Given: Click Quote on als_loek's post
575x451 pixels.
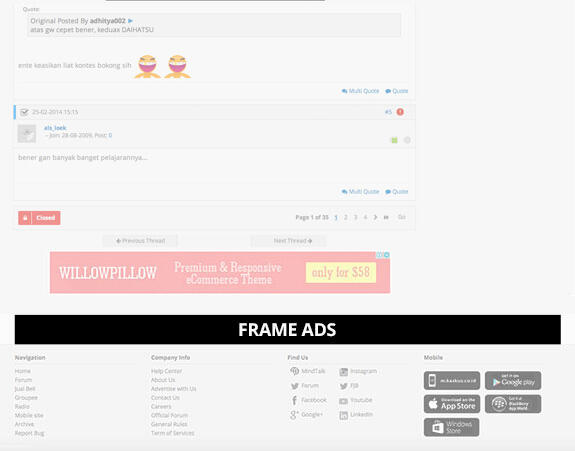Looking at the screenshot, I should (x=397, y=191).
